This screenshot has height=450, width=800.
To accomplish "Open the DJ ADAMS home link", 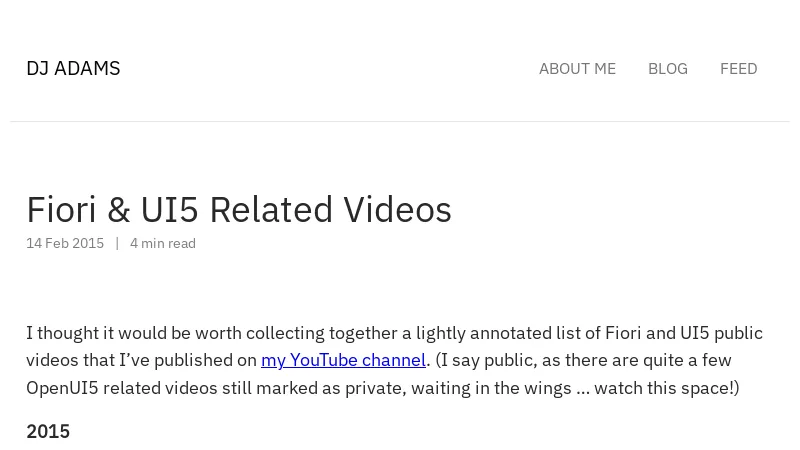I will [73, 68].
